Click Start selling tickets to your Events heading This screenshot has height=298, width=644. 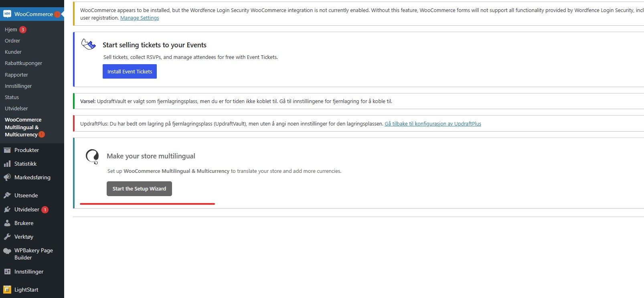(154, 45)
